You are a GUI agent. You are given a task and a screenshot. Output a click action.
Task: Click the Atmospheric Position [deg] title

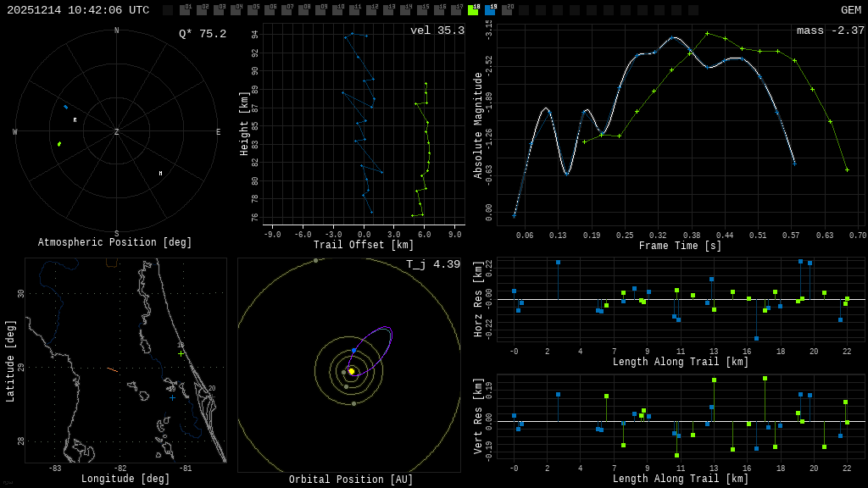(114, 242)
